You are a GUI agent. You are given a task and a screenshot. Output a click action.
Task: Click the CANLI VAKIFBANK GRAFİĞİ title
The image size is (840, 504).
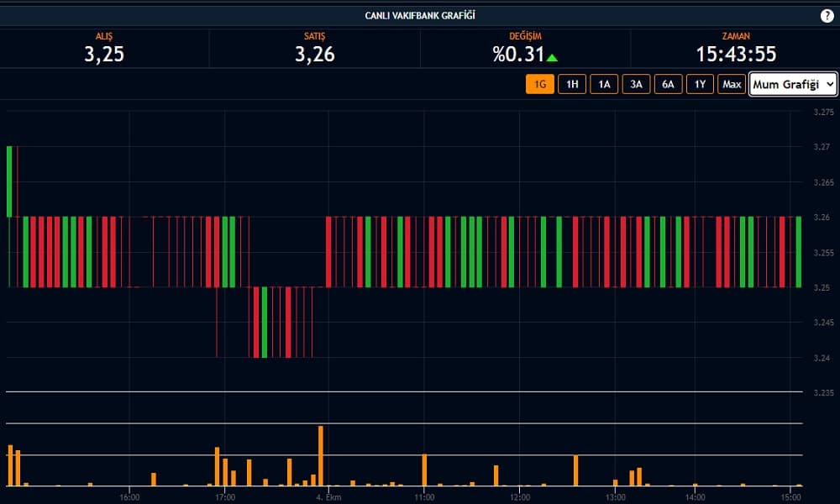tap(420, 15)
